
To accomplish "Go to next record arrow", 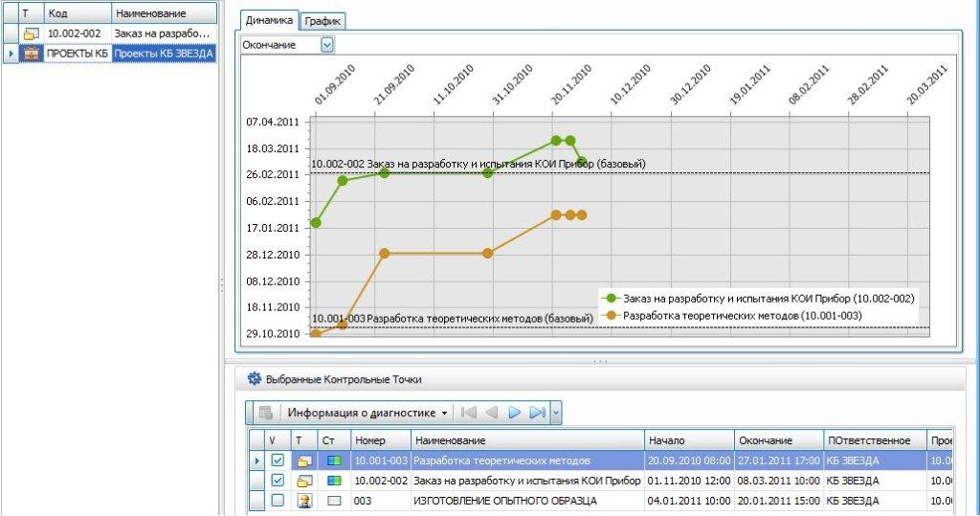I will coord(514,413).
